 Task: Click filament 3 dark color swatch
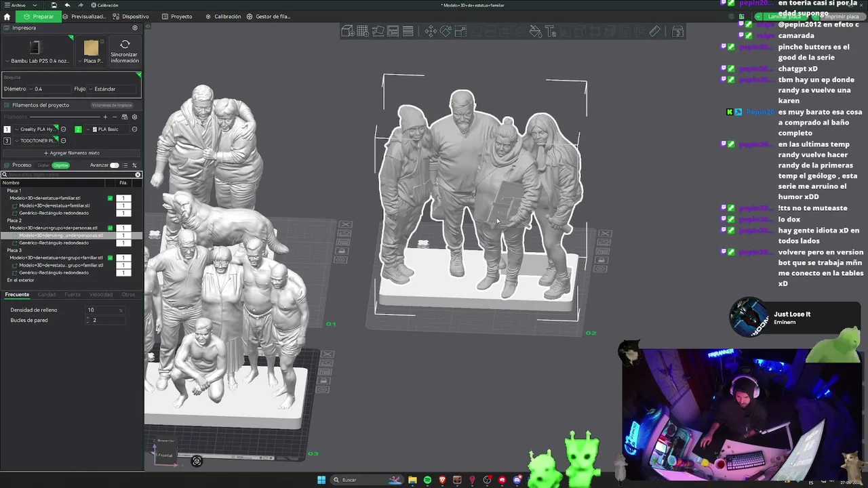pyautogui.click(x=7, y=141)
